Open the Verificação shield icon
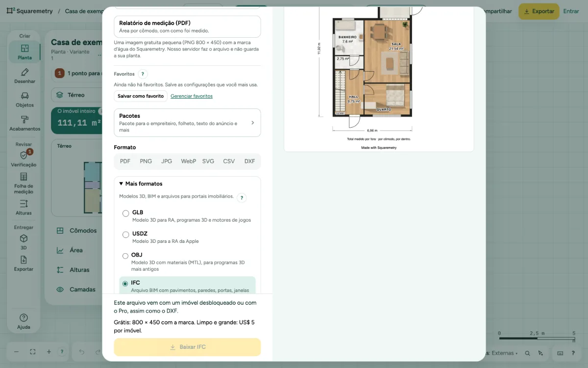Screen dimensions: 588x368 24,159
